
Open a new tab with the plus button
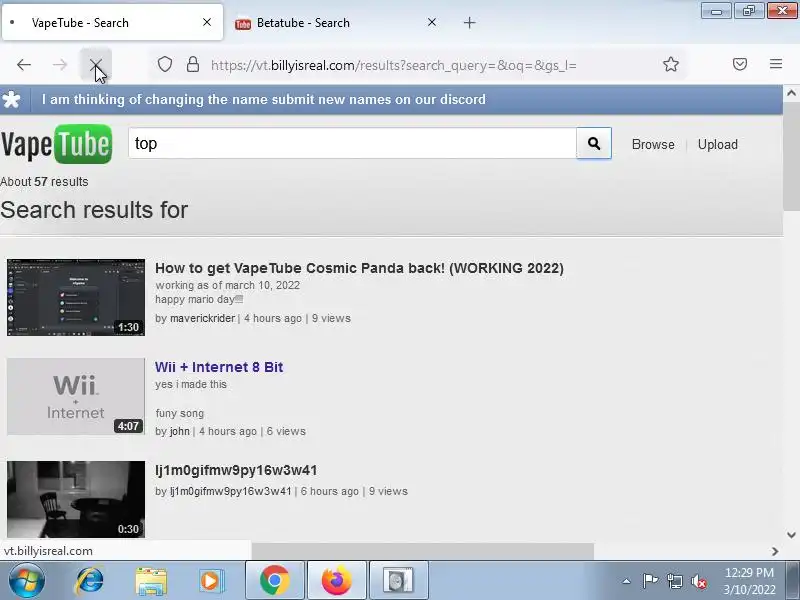click(469, 22)
